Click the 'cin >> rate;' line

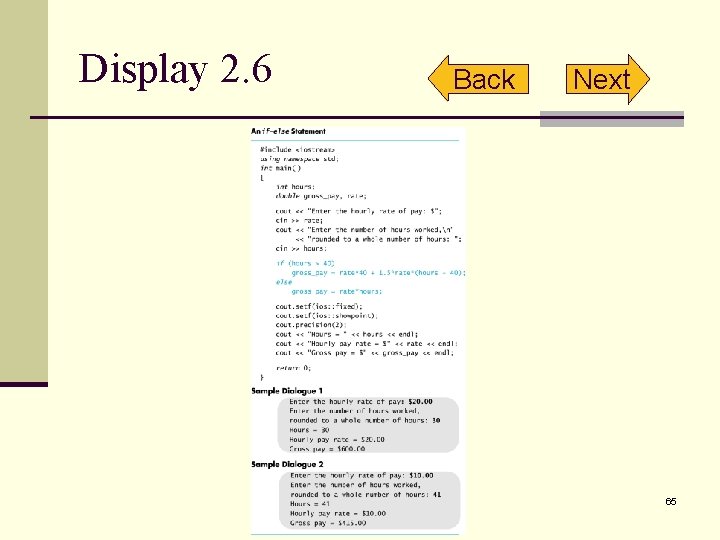[299, 220]
